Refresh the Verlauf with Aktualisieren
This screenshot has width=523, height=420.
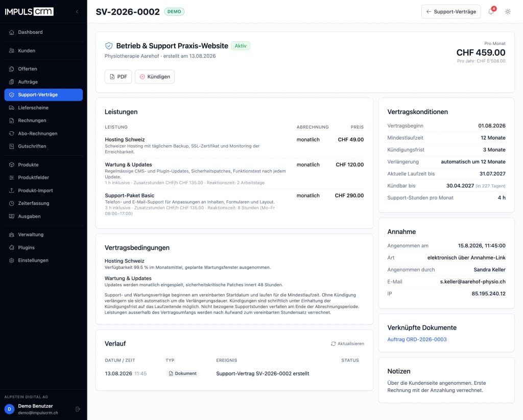[x=347, y=343]
